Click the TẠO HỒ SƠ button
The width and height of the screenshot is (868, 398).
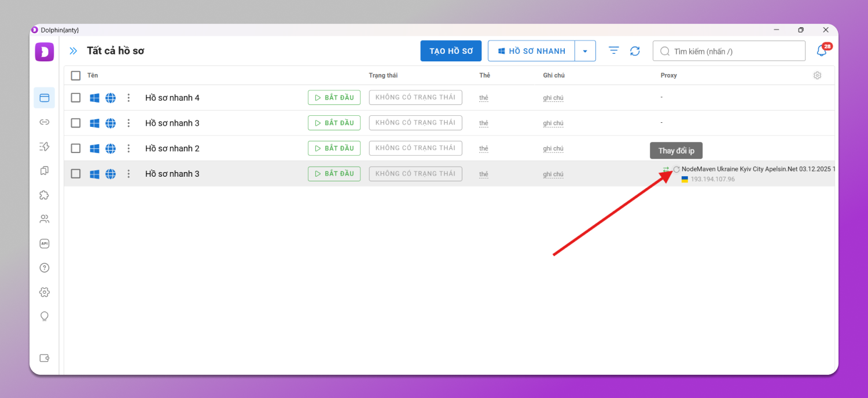[451, 51]
